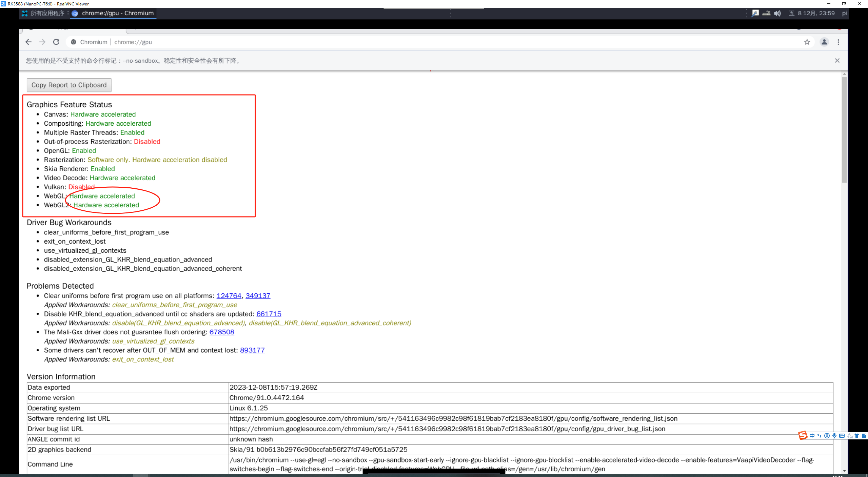Click the chrome://gpu address bar

point(305,42)
